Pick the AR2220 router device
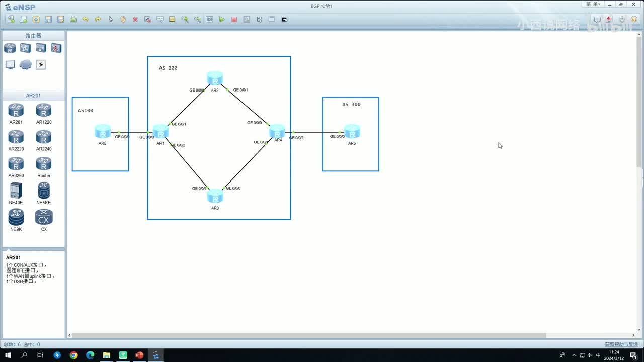Viewport: 644px width, 362px height. pyautogui.click(x=16, y=140)
